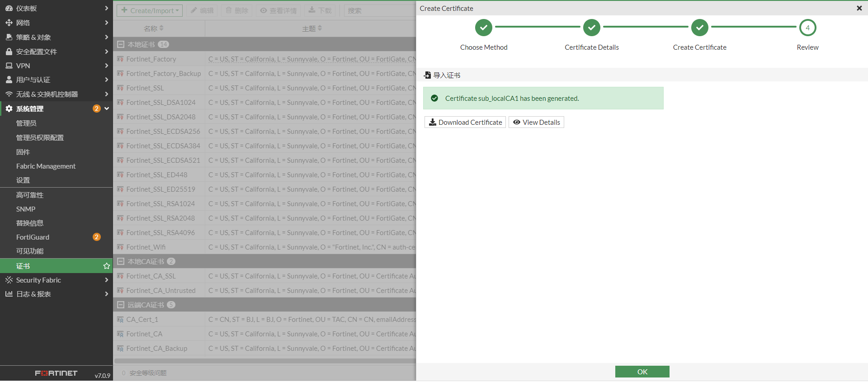Viewport: 868px width, 382px height.
Task: Confirm with the green OK button
Action: (x=642, y=372)
